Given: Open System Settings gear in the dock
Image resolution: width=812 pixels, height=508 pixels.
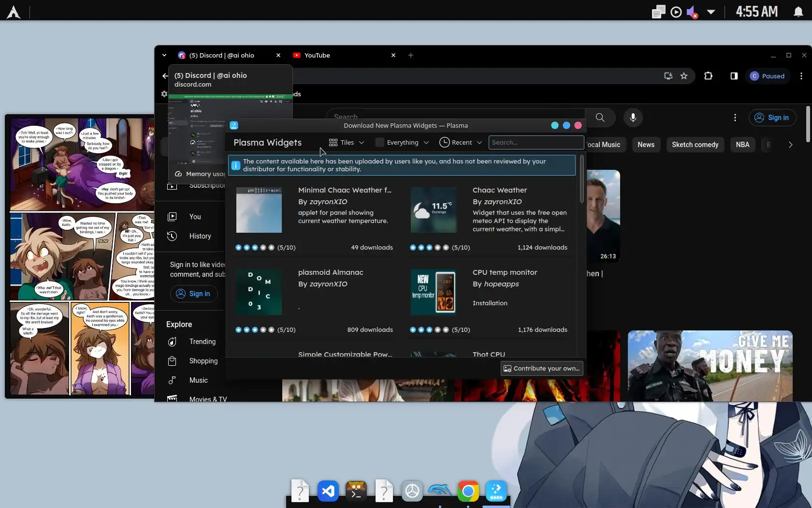Looking at the screenshot, I should pyautogui.click(x=412, y=492).
